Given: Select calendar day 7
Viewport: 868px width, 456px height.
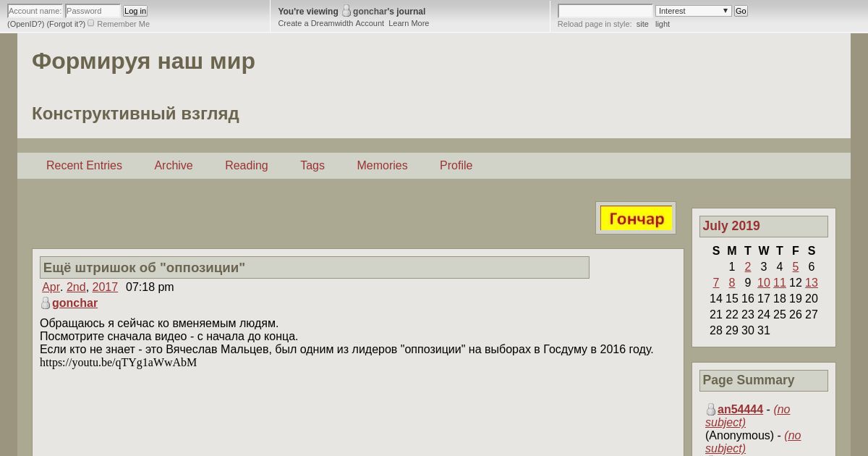Looking at the screenshot, I should point(716,283).
